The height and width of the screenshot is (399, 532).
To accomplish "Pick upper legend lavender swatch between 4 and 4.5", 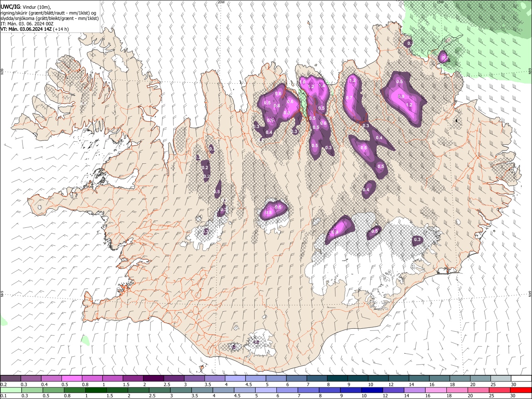I will 235,378.
